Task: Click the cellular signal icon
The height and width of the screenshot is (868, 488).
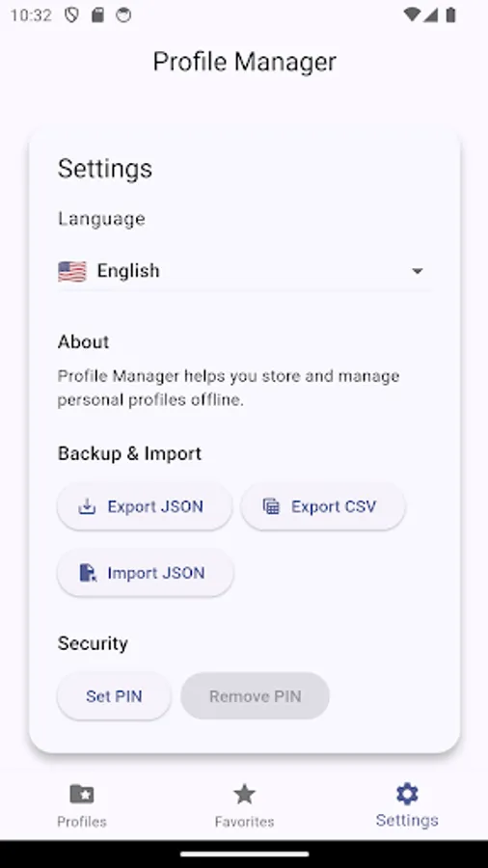Action: (x=431, y=14)
